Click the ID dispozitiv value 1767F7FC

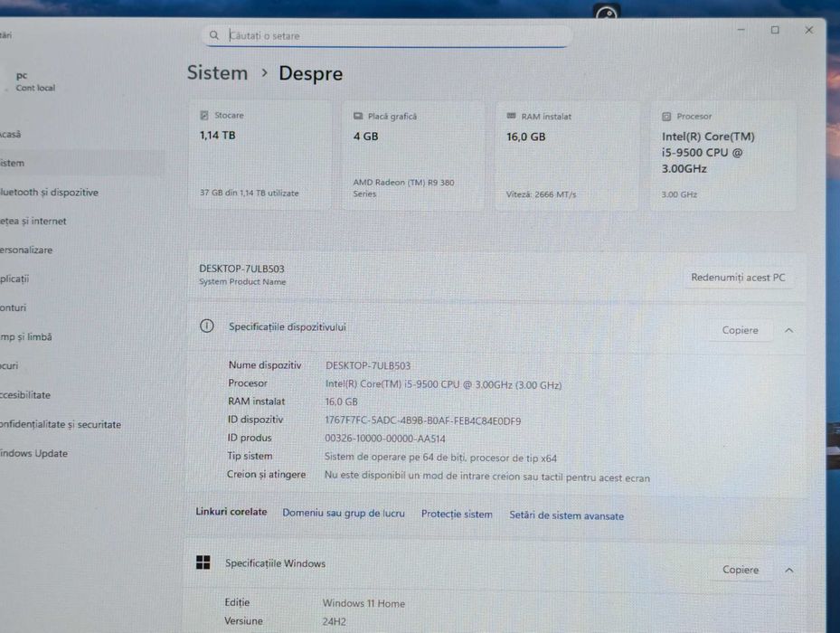click(422, 420)
